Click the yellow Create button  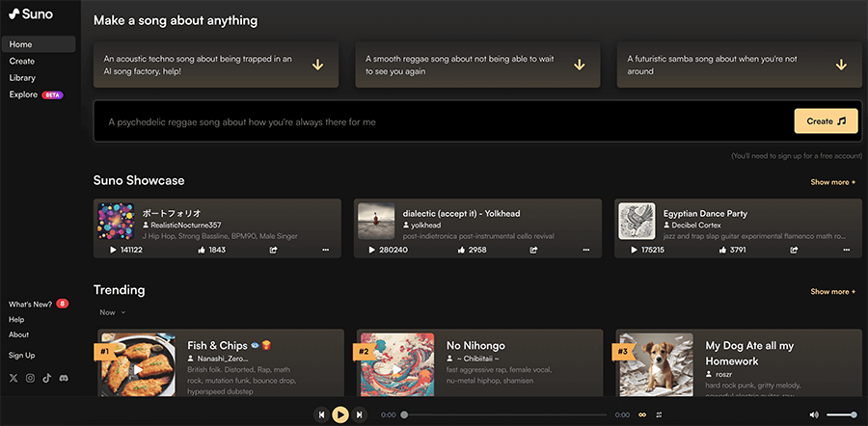pos(826,121)
